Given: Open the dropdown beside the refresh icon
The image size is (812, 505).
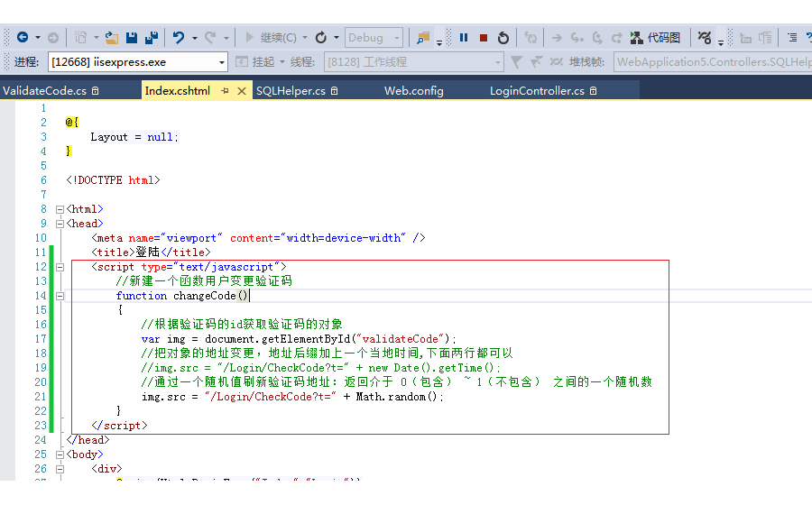Looking at the screenshot, I should [337, 38].
